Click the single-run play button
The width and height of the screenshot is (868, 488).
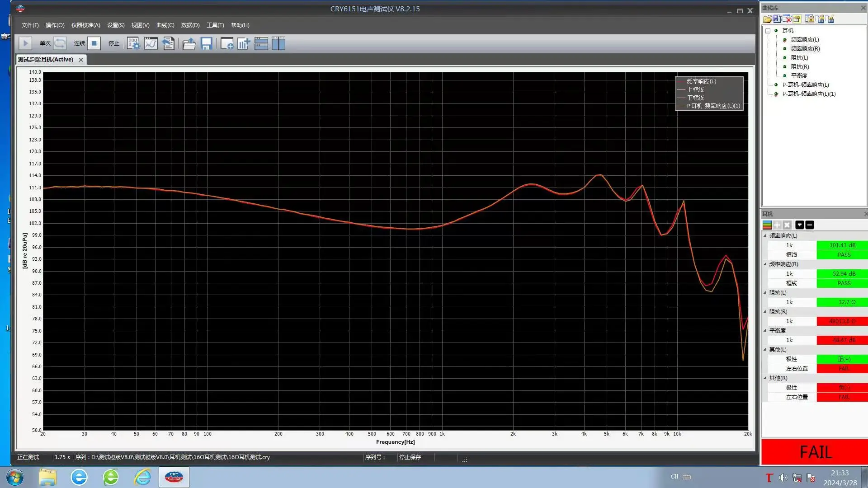(x=25, y=43)
